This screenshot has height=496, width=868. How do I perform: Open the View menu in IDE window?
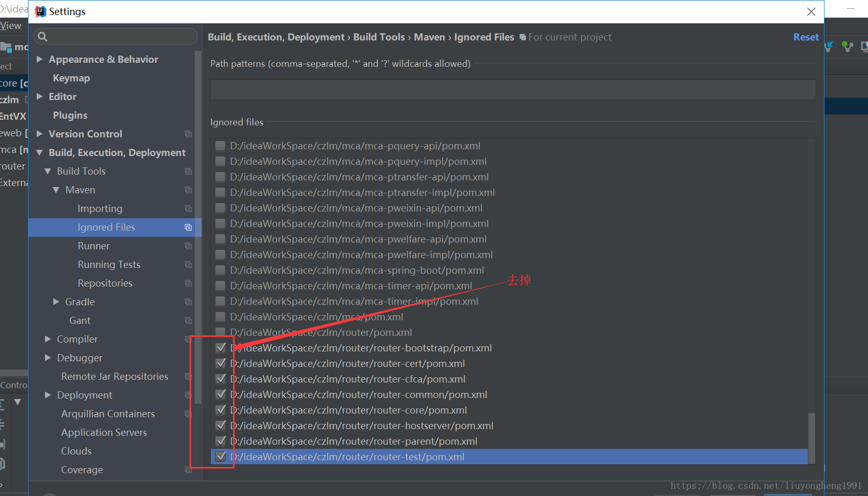point(11,25)
